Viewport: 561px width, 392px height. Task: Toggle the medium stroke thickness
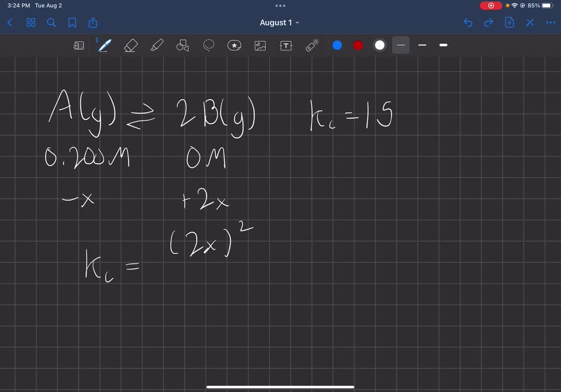pos(422,45)
